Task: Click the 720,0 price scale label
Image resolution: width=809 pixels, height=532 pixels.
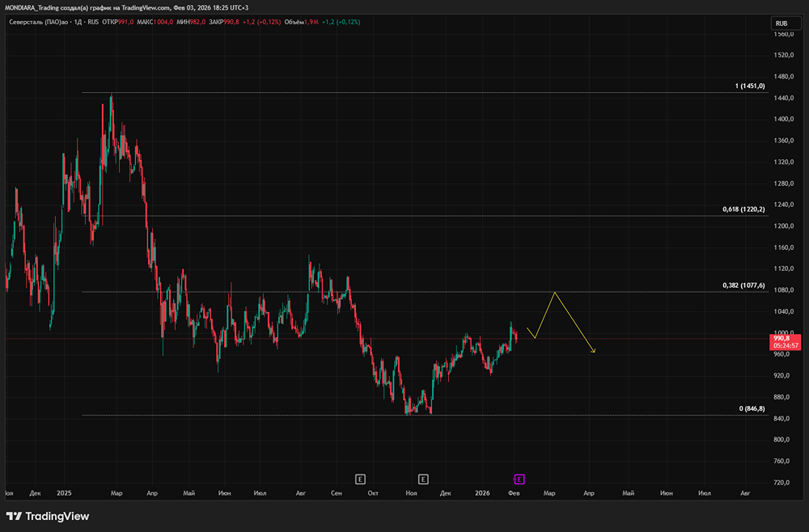Action: pyautogui.click(x=781, y=483)
